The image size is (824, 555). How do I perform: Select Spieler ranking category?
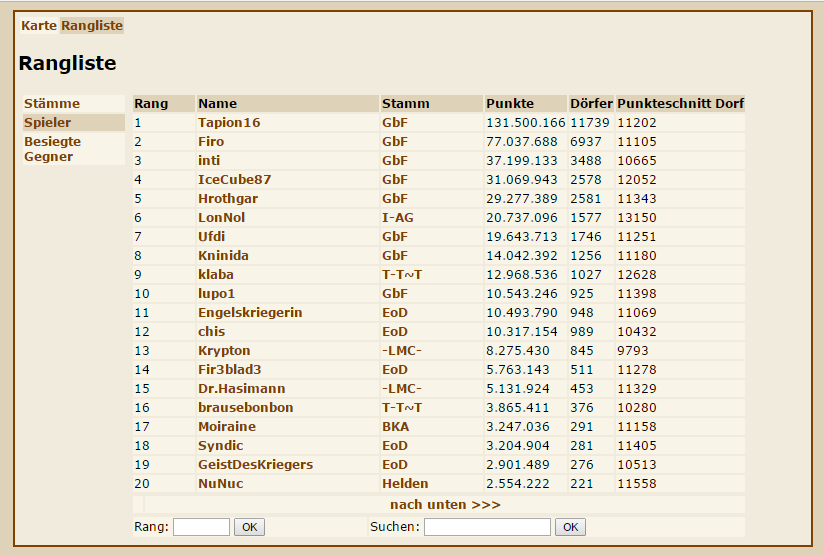pos(48,123)
